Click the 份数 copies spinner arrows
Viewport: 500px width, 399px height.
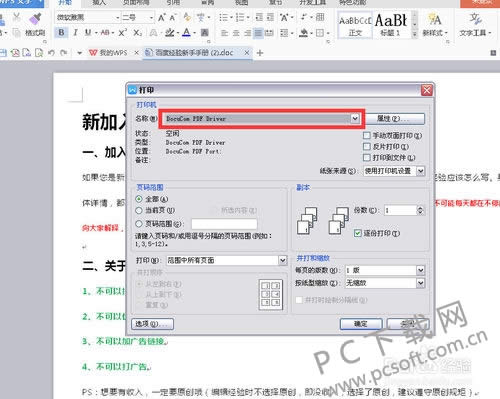[x=420, y=210]
